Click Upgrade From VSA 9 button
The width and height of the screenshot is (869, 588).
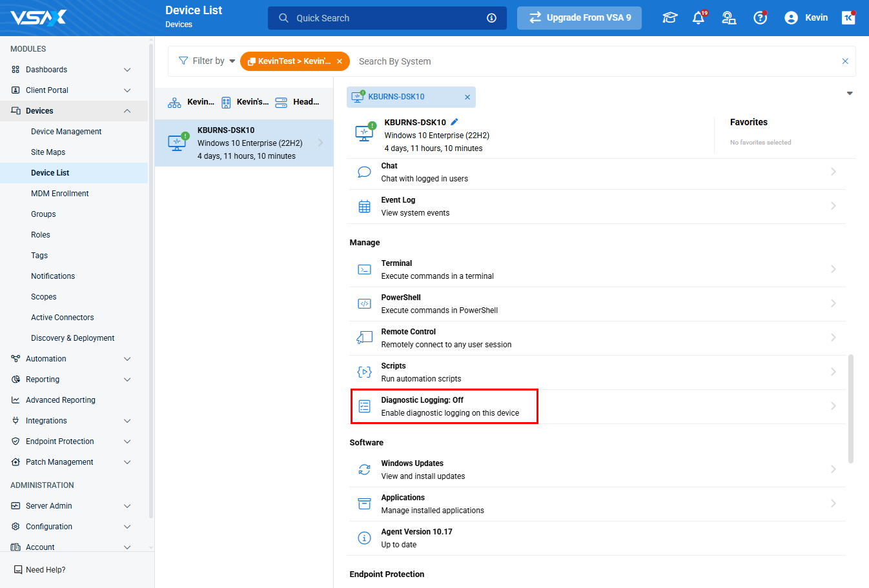click(x=579, y=18)
